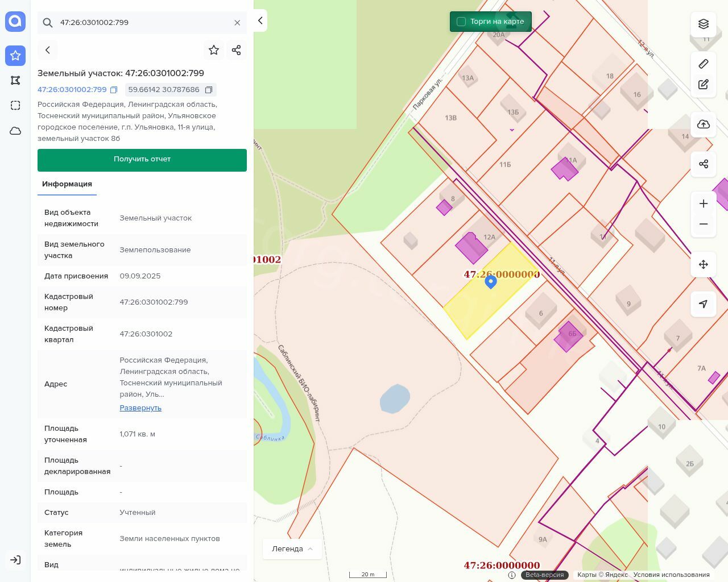This screenshot has width=728, height=582.
Task: Click the blue parcel marker on map
Action: click(x=491, y=281)
